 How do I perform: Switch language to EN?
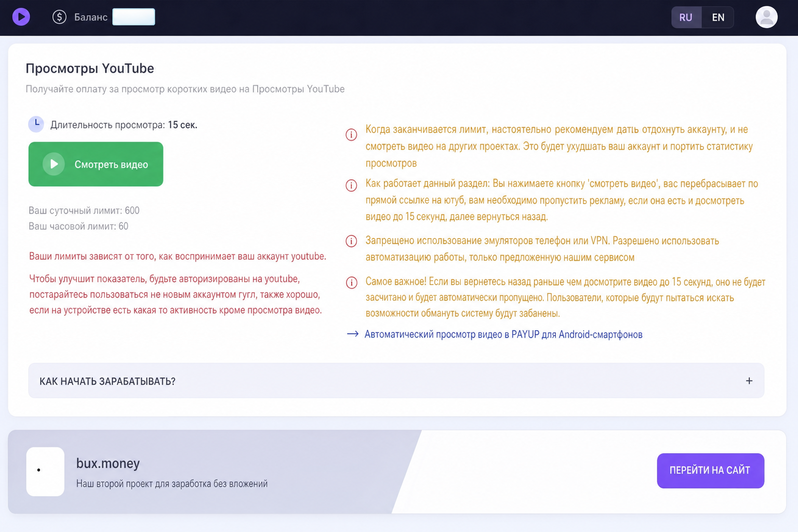pyautogui.click(x=718, y=17)
